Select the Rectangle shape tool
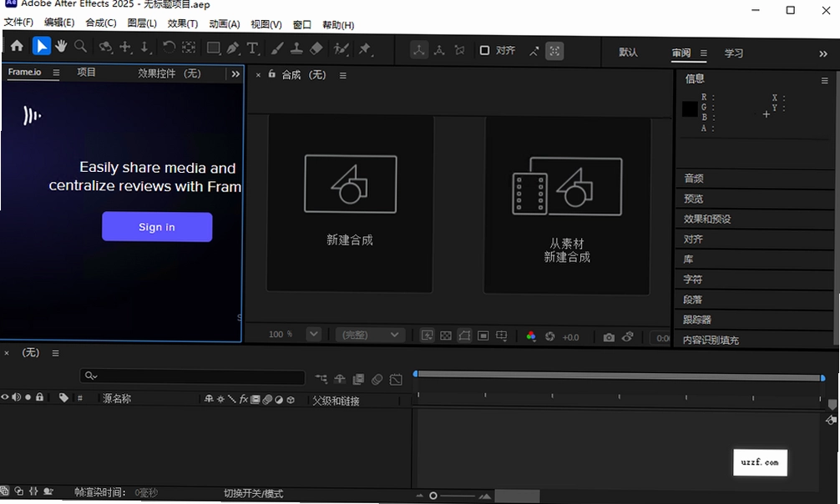 pos(213,48)
